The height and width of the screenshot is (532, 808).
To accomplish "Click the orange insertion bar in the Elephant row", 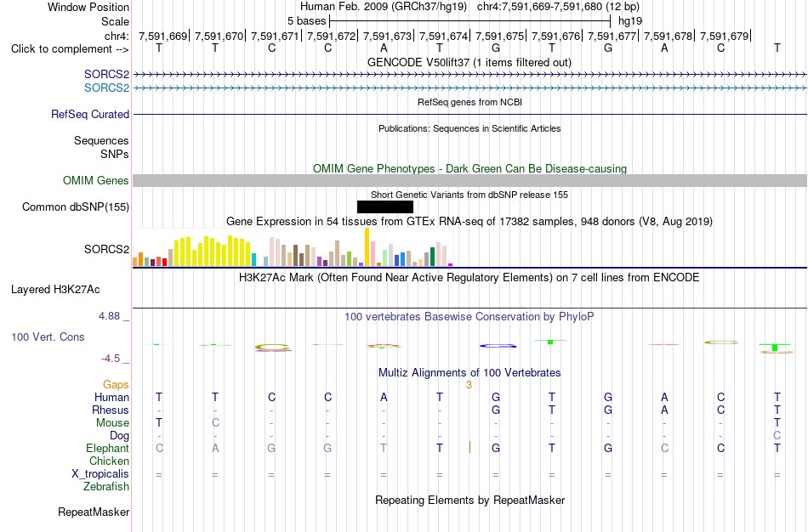I will click(x=469, y=447).
